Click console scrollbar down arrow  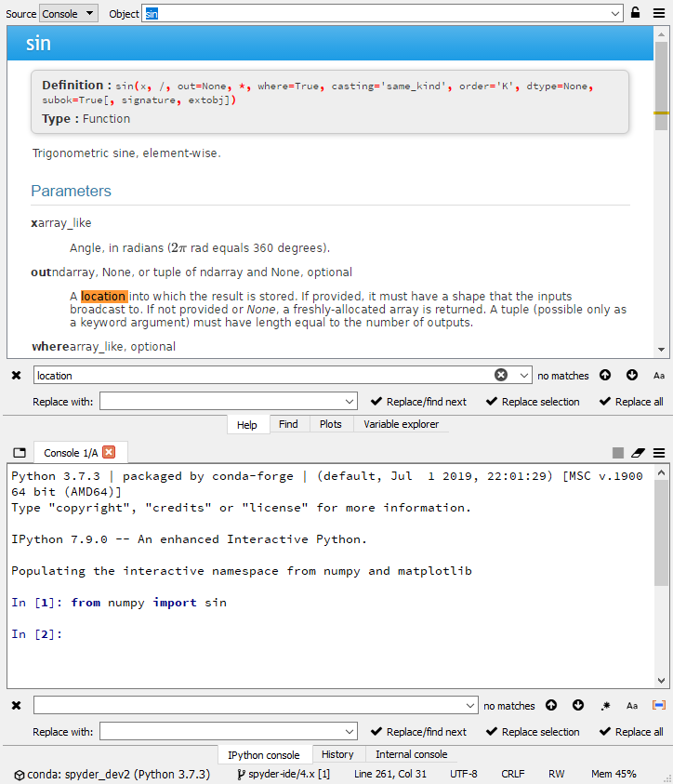(661, 680)
